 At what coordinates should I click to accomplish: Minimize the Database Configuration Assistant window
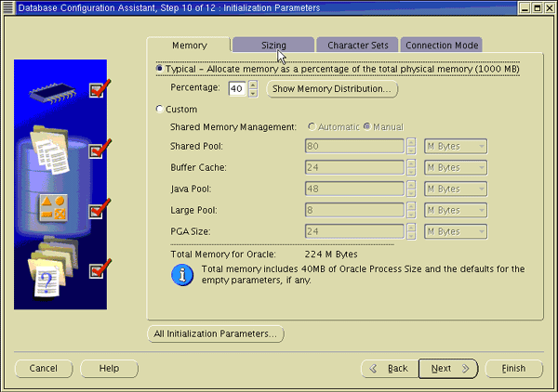525,7
